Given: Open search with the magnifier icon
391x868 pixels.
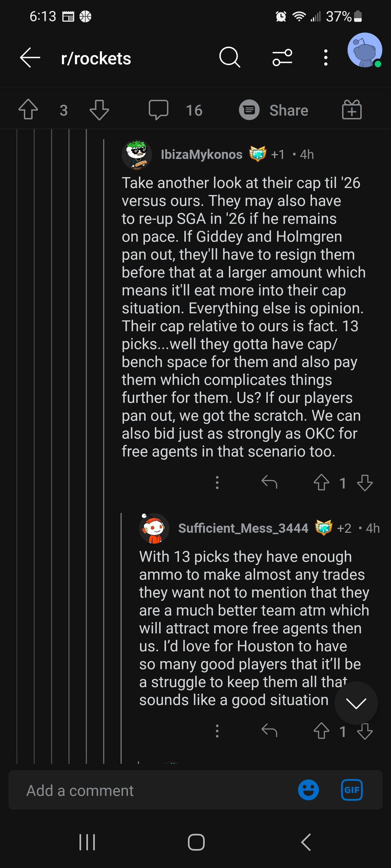Looking at the screenshot, I should click(229, 57).
